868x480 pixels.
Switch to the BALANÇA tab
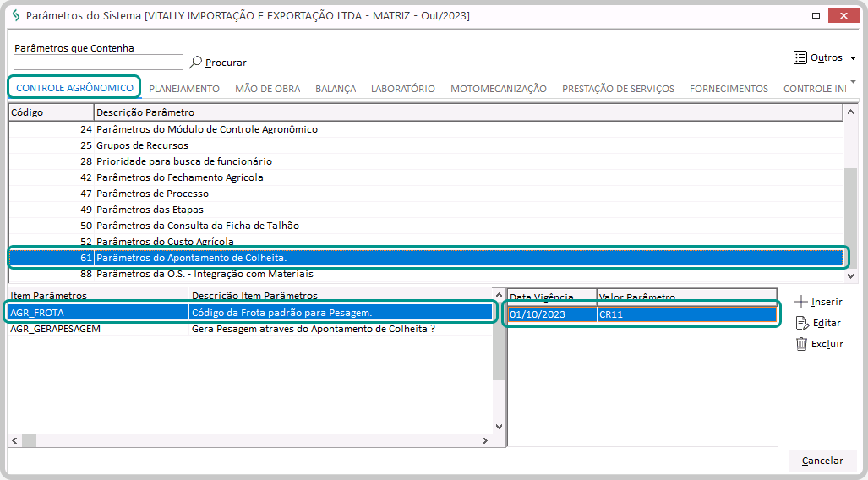pyautogui.click(x=336, y=89)
